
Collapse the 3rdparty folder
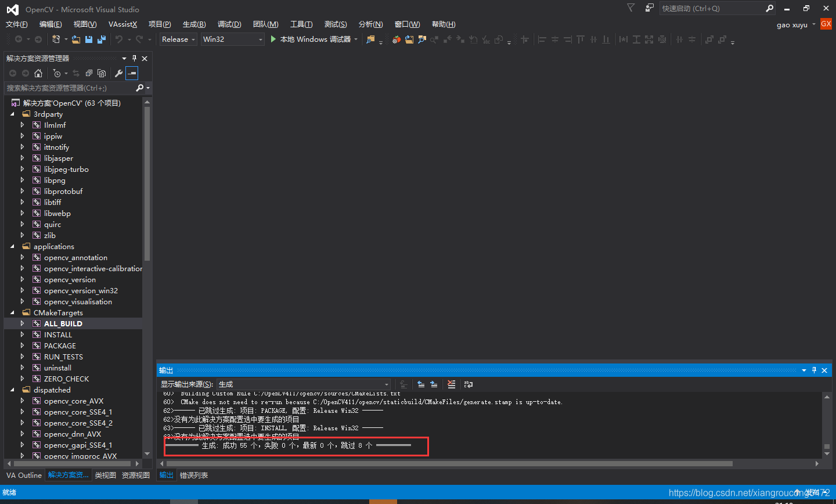(x=13, y=114)
